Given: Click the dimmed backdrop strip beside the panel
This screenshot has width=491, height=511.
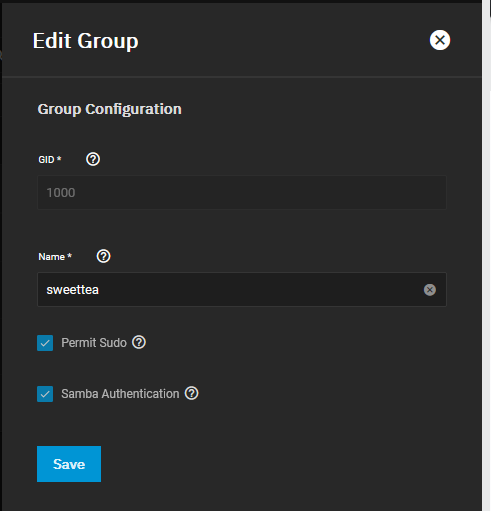Looking at the screenshot, I should [x=1, y=255].
